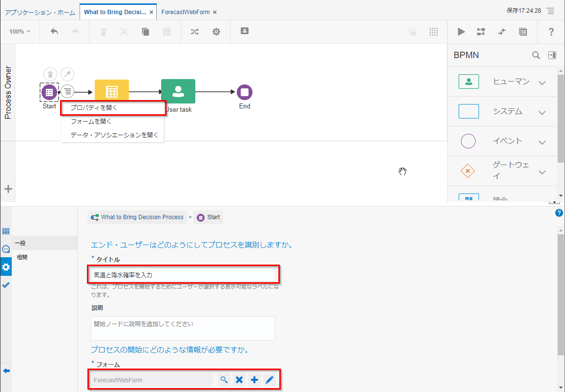Click the delete trash icon above Start
Viewport: 565px width, 392px height.
50,74
